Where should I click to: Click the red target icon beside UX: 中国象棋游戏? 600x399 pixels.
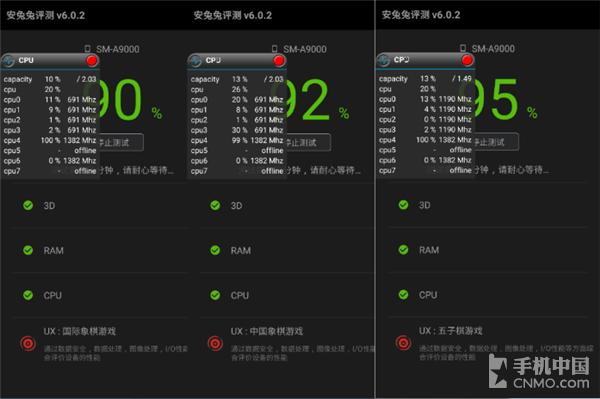pos(215,343)
